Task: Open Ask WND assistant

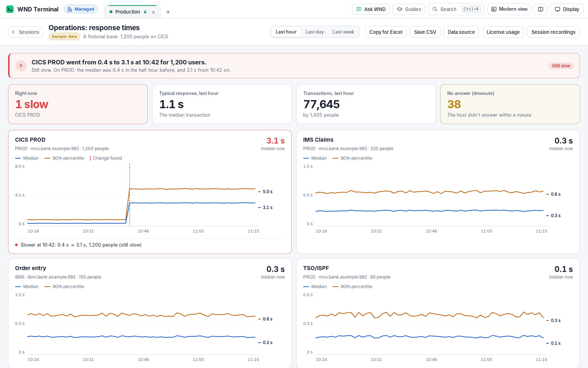Action: 371,9
